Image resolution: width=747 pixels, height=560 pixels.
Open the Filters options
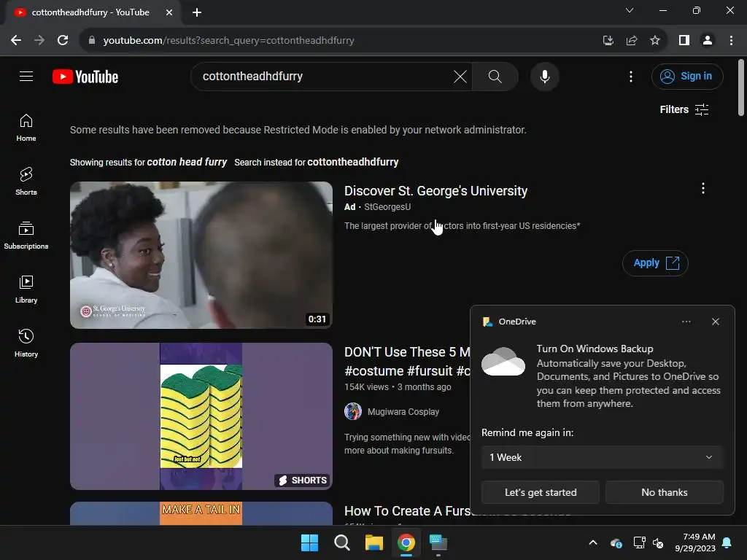[x=684, y=109]
